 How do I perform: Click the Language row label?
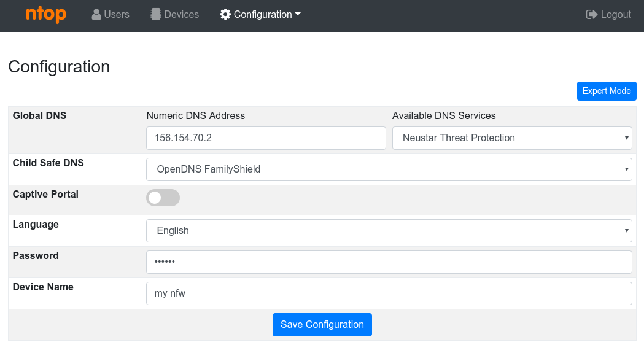[x=36, y=225]
